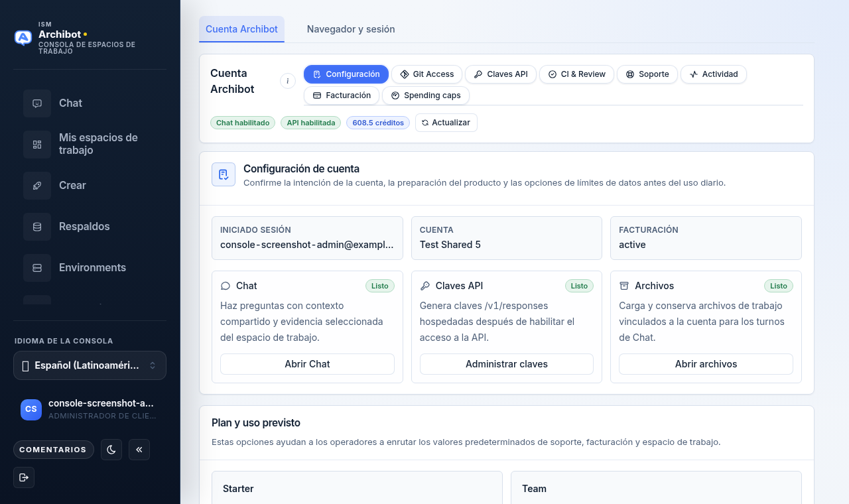Switch to Navegador y sesión tab
849x504 pixels.
click(351, 29)
